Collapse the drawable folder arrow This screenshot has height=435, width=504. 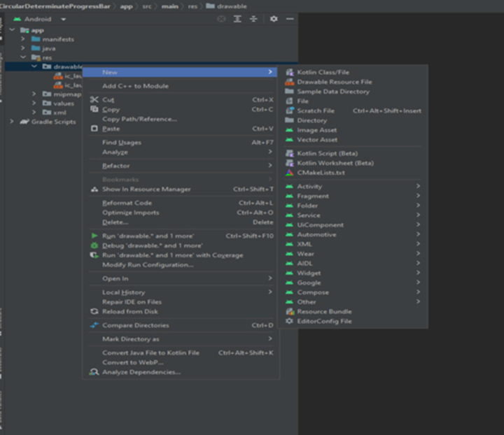[x=34, y=66]
